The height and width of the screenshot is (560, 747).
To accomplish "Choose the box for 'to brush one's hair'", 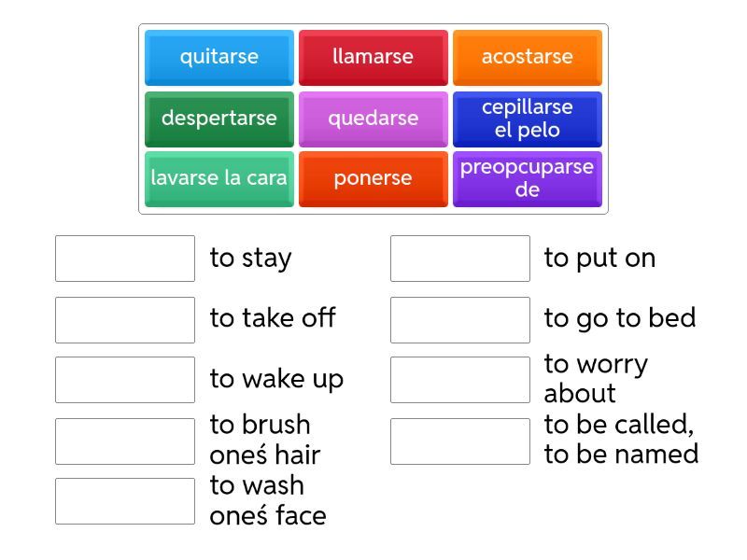I will pyautogui.click(x=125, y=441).
